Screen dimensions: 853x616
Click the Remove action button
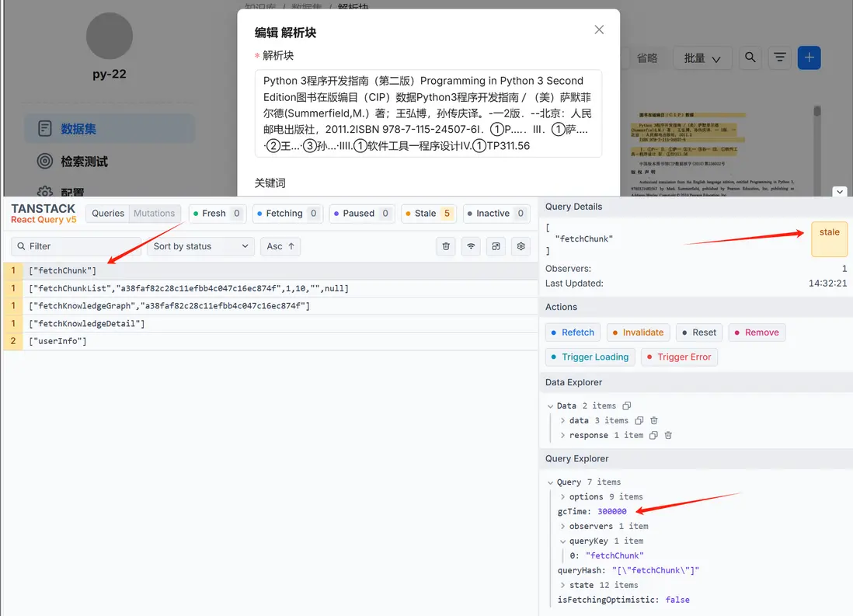[x=757, y=332]
